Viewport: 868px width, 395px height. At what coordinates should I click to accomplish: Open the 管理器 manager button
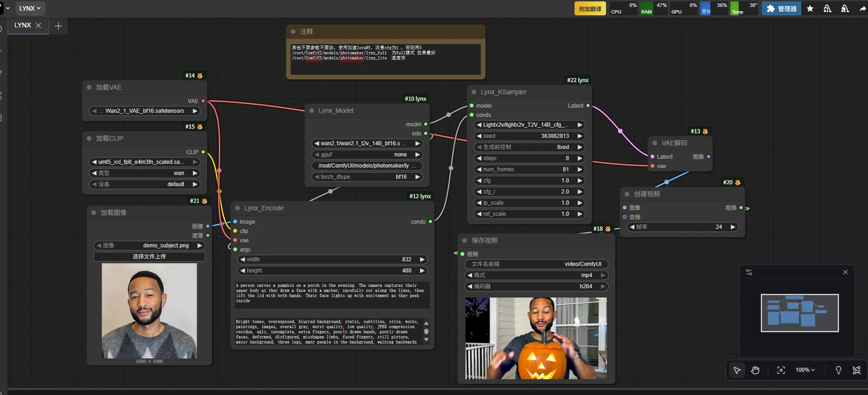(781, 8)
